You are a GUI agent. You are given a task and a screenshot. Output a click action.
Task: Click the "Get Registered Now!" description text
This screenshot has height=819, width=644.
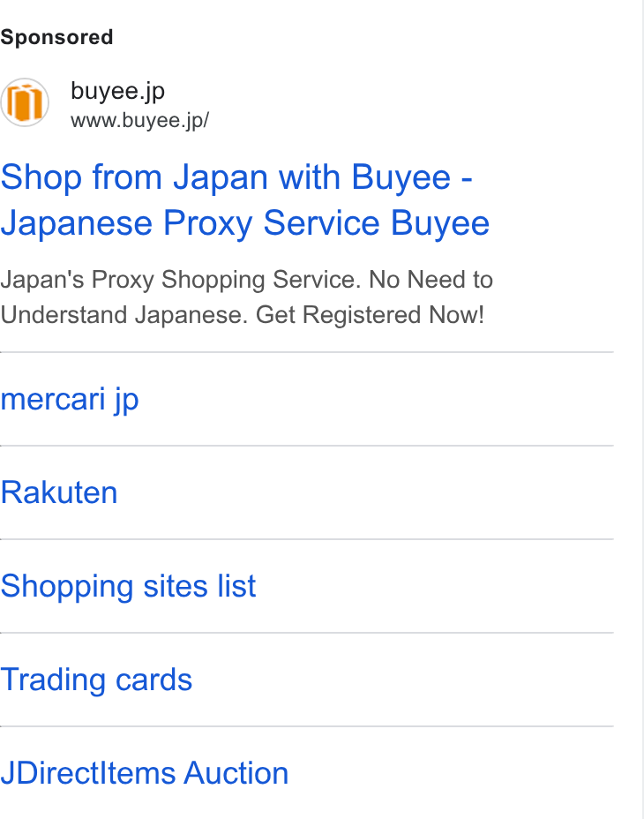click(x=370, y=315)
